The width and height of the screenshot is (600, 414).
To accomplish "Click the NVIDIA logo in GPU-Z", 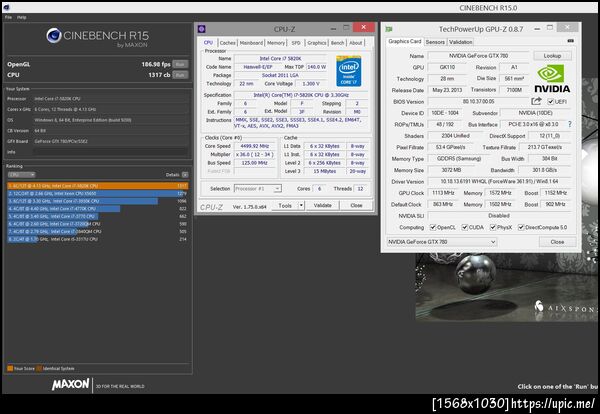I will point(552,78).
